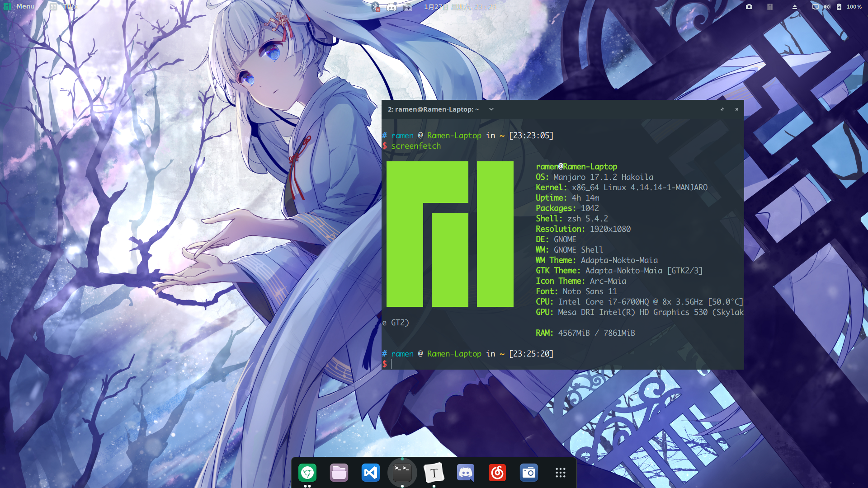Open the date and clock panel
Screen dimensions: 868x488
460,7
